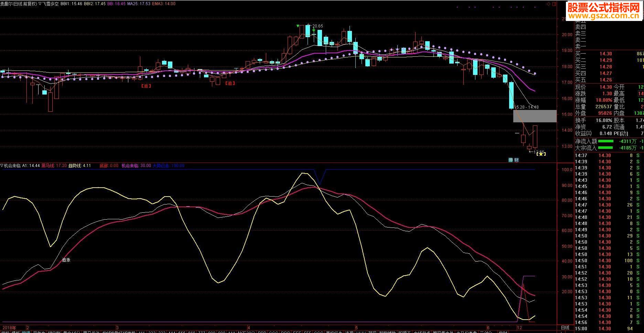
Task: Click the 涨幅 10.00% value
Action: point(604,100)
